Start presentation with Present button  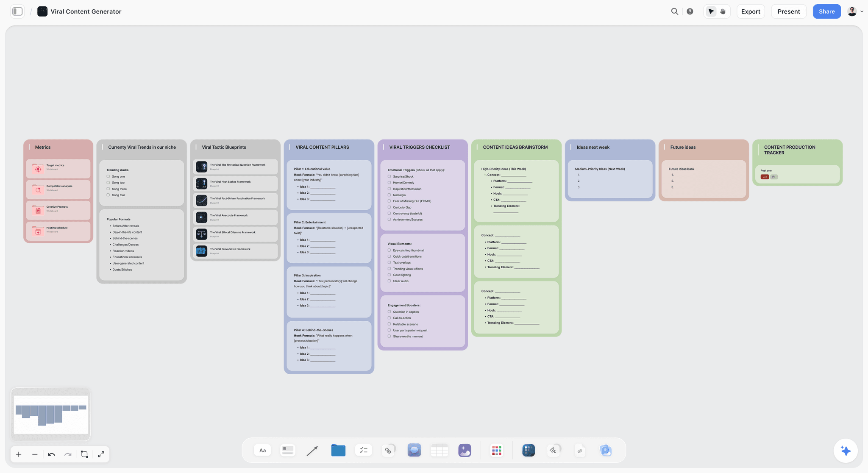(789, 11)
